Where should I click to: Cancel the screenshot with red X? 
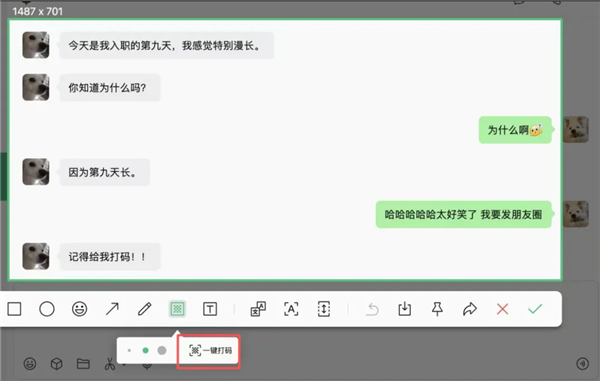[502, 309]
